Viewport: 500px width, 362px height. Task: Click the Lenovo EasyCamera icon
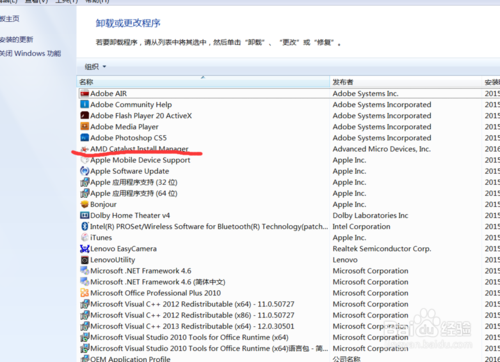coord(85,249)
